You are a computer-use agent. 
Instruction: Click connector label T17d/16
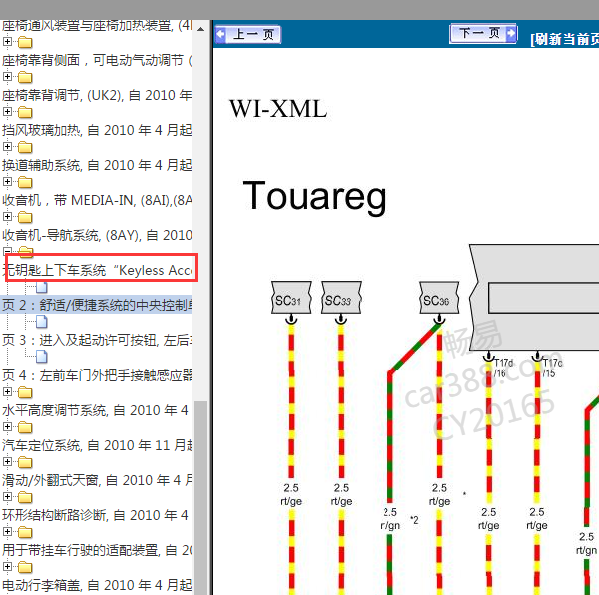pos(504,368)
